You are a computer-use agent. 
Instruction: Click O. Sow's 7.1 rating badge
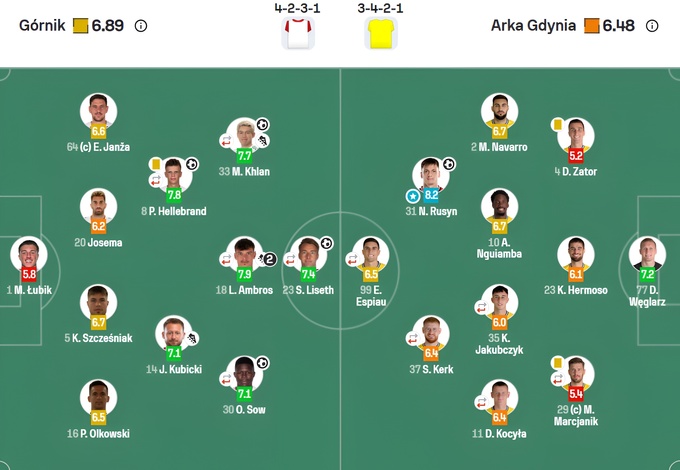(244, 393)
